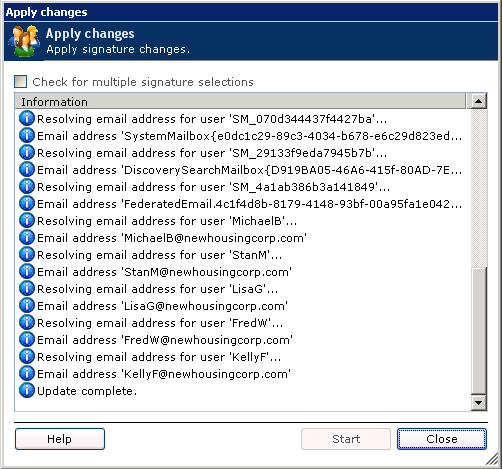
Task: Click the Information column header
Action: point(240,101)
